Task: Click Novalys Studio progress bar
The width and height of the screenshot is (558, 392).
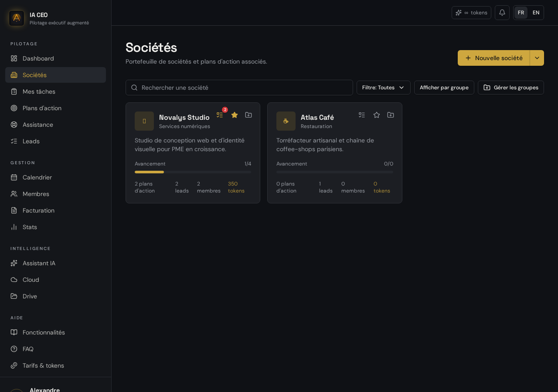Action: pyautogui.click(x=193, y=172)
